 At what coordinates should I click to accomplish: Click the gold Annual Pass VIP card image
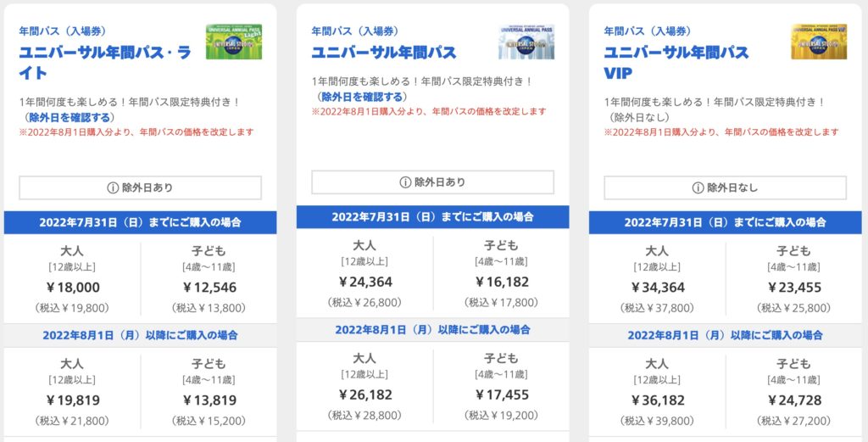[818, 42]
